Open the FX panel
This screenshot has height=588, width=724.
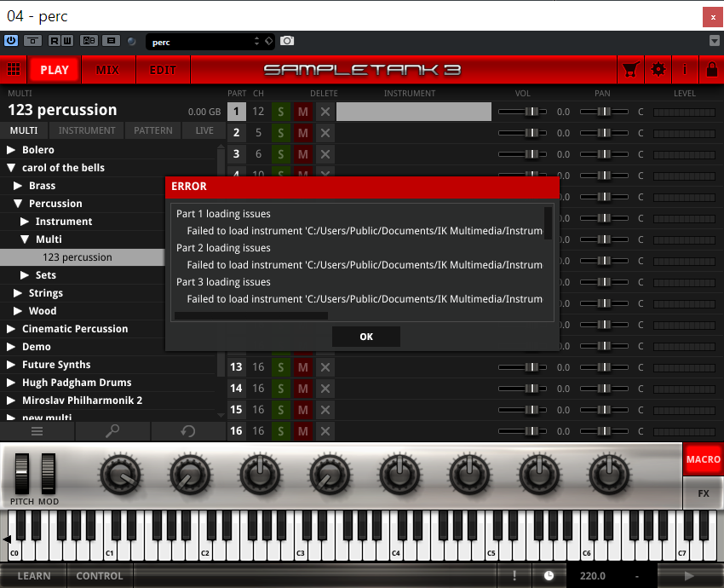[704, 493]
